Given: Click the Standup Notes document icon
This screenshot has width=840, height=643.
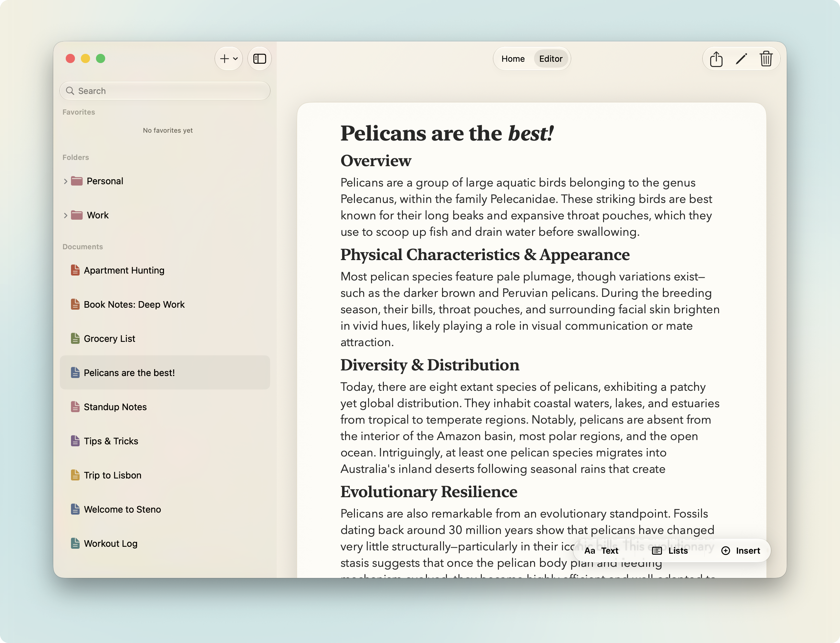Looking at the screenshot, I should point(76,407).
